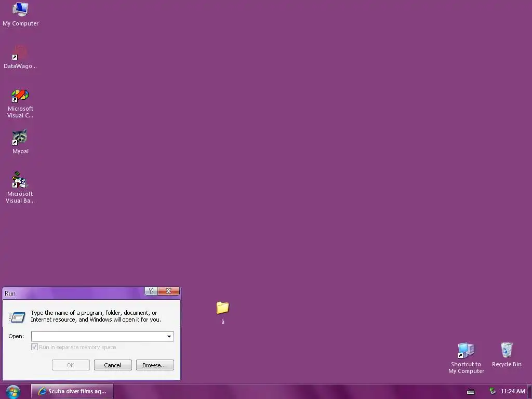Image resolution: width=532 pixels, height=399 pixels.
Task: Click the OK button in Run dialog
Action: (71, 365)
